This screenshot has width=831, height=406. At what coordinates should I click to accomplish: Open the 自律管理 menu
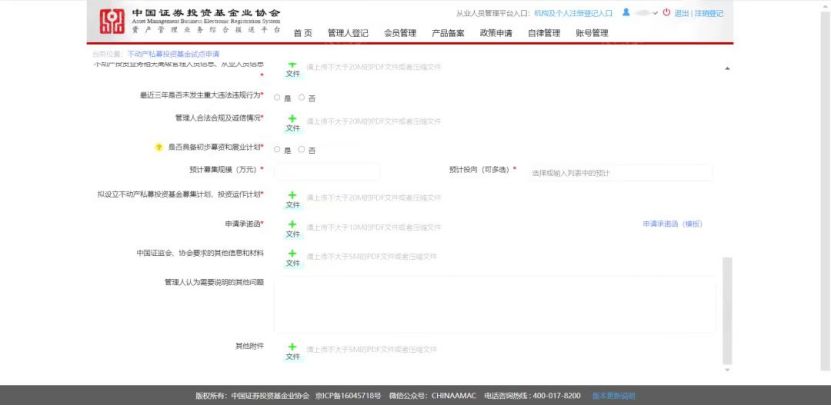click(544, 33)
